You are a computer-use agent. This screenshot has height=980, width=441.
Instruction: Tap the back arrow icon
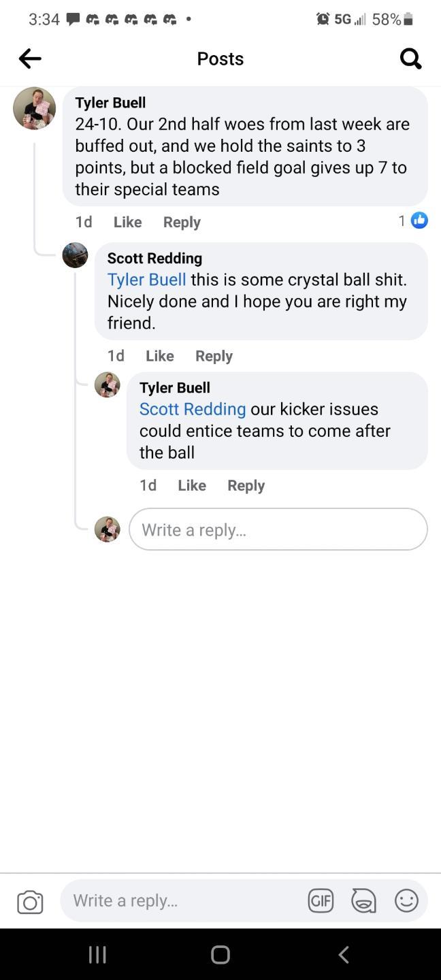pyautogui.click(x=30, y=59)
